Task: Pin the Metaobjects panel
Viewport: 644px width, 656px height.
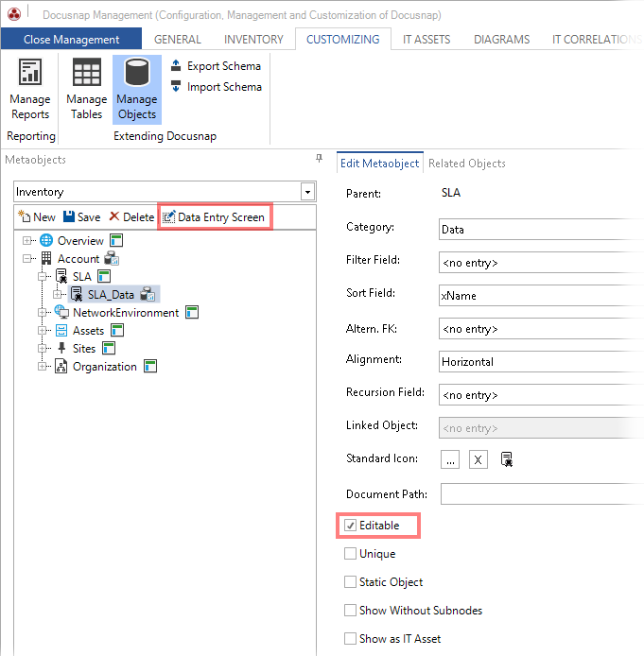Action: (319, 158)
